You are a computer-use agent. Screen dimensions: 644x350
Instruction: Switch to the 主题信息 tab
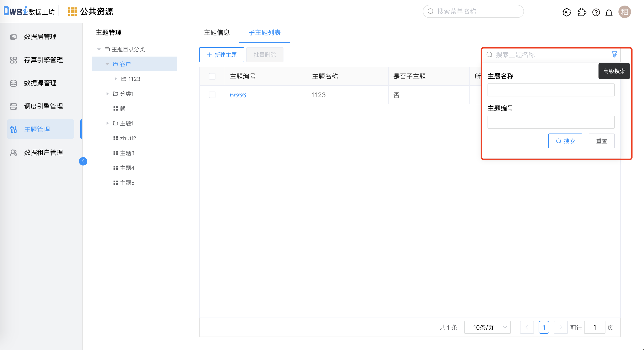coord(217,33)
